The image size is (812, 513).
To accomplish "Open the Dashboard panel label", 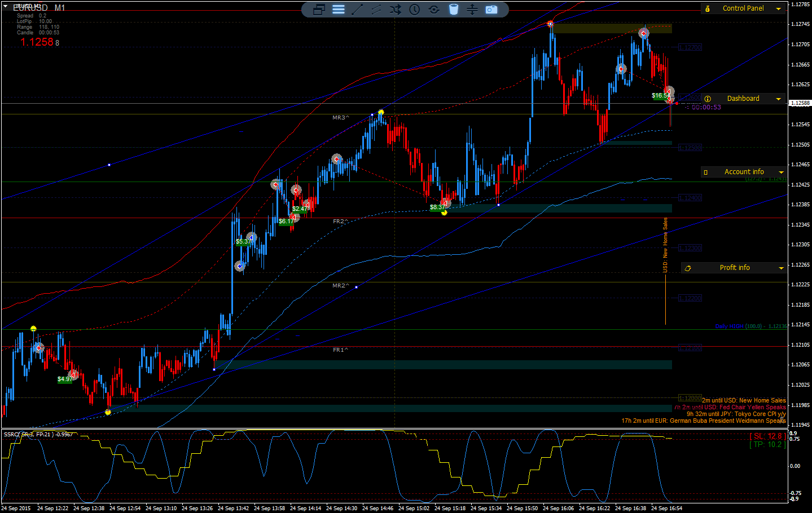I will (x=743, y=99).
